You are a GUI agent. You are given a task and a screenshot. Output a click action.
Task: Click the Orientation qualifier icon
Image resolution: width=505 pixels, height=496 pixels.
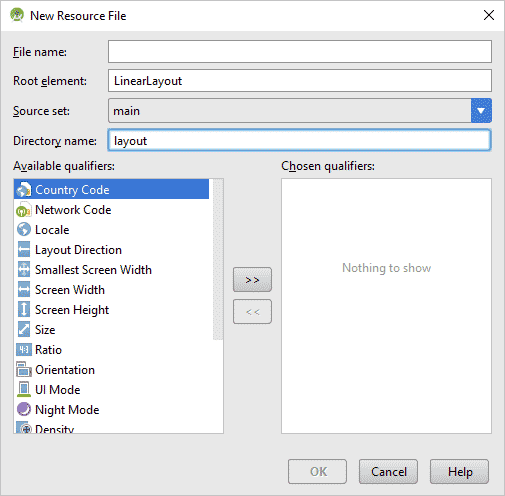pos(24,370)
